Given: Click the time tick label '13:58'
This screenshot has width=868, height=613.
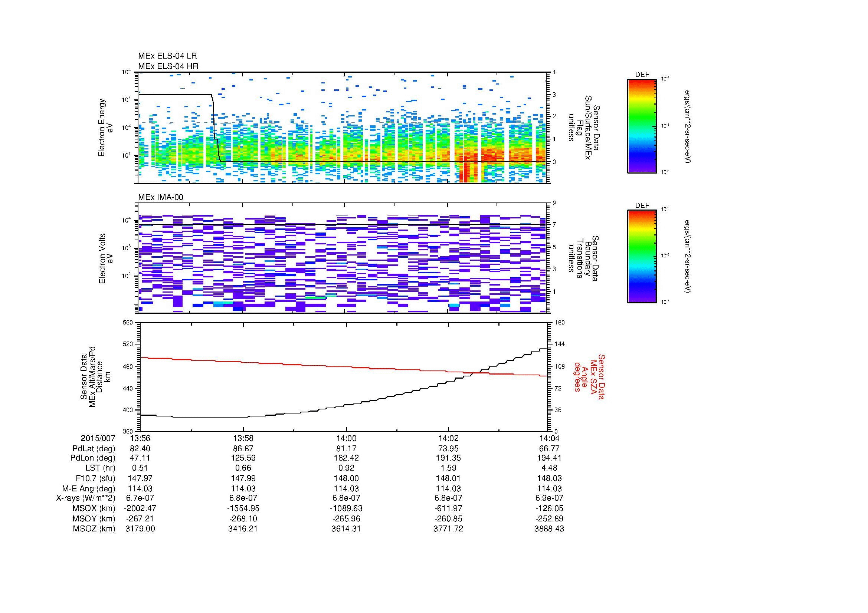Looking at the screenshot, I should coord(243,438).
